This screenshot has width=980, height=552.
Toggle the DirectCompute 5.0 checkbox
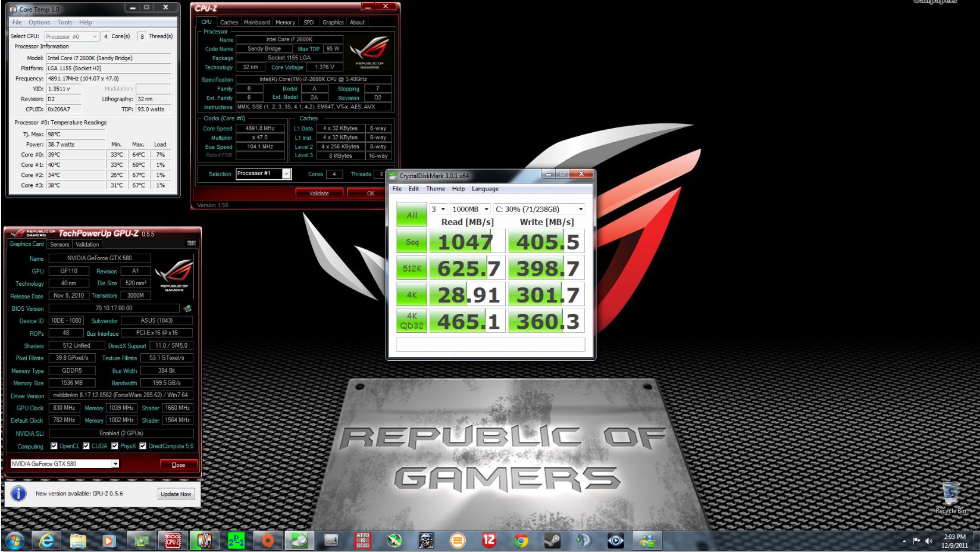[x=143, y=446]
